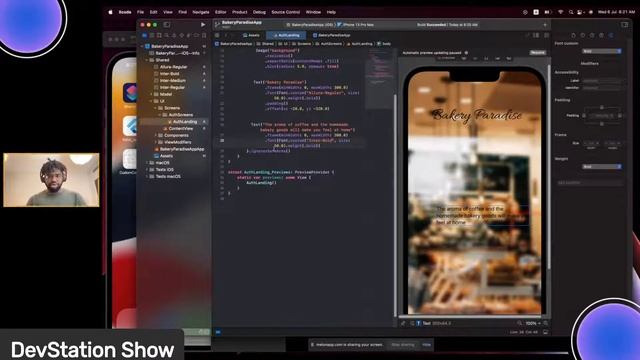This screenshot has width=640, height=360.
Task: Click the accessibility Label input field
Action: [x=602, y=81]
